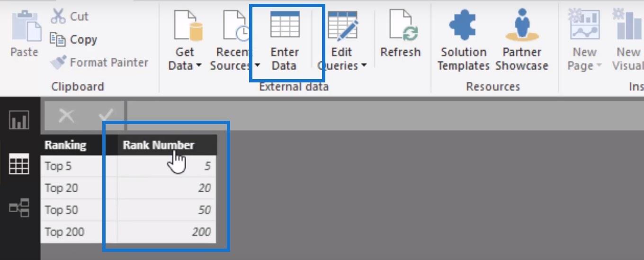The height and width of the screenshot is (260, 644).
Task: Select the Top 50 cell
Action: pyautogui.click(x=79, y=210)
